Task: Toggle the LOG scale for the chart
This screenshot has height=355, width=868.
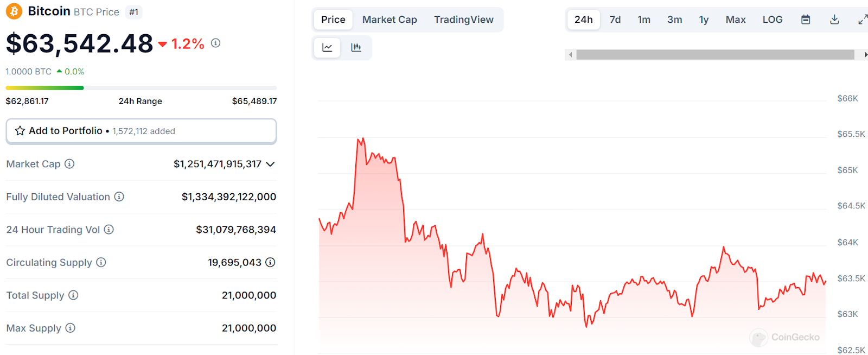Action: click(x=772, y=19)
